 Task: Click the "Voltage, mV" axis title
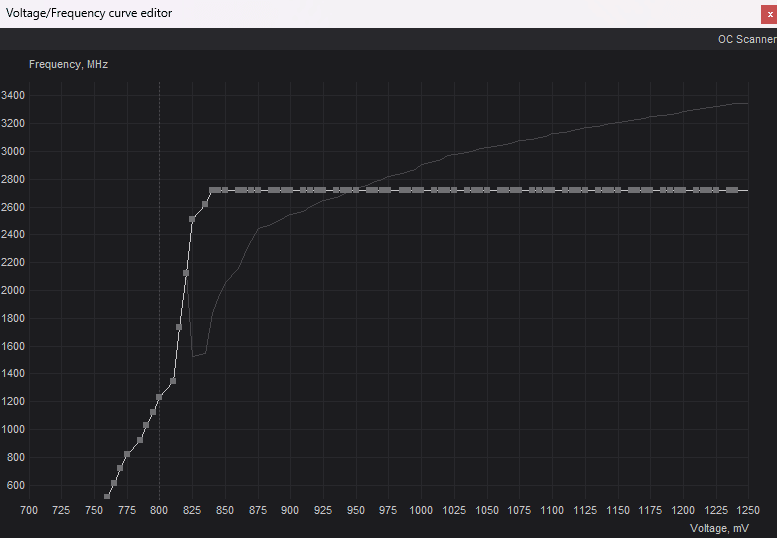(x=719, y=528)
